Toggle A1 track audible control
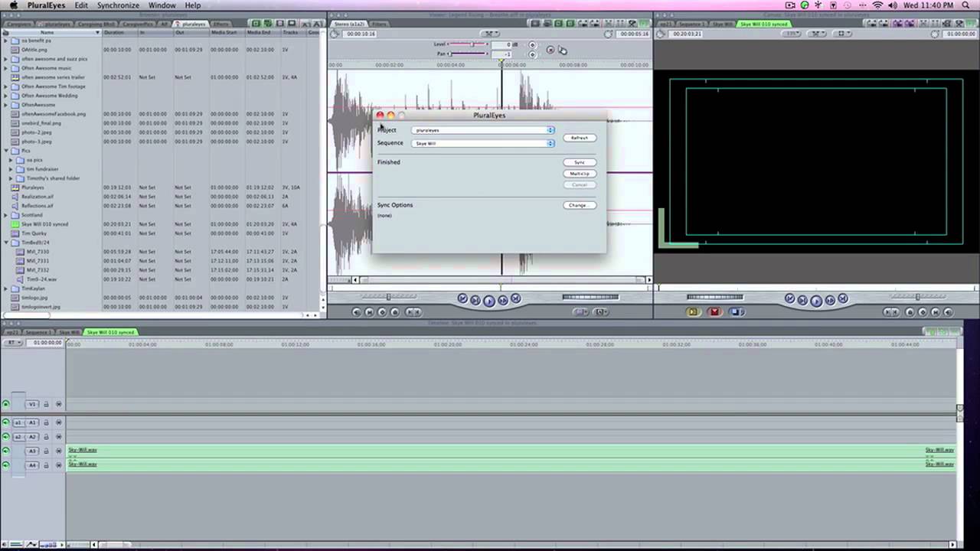Screen dimensions: 980x551 (6, 422)
